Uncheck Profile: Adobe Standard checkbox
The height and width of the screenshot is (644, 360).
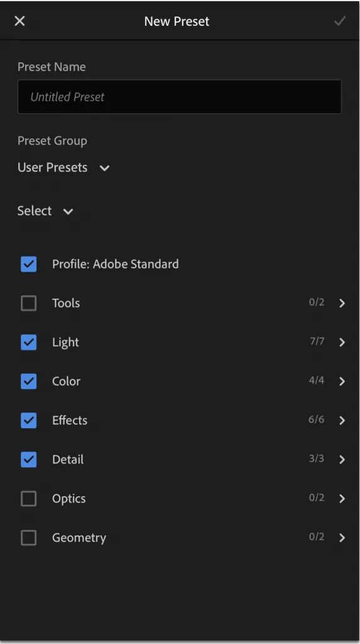[29, 264]
